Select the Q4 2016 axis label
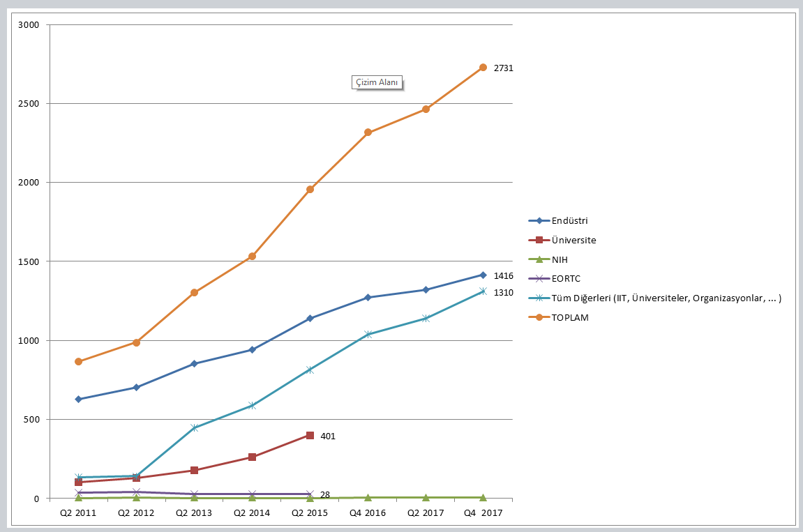803x532 pixels. point(368,512)
